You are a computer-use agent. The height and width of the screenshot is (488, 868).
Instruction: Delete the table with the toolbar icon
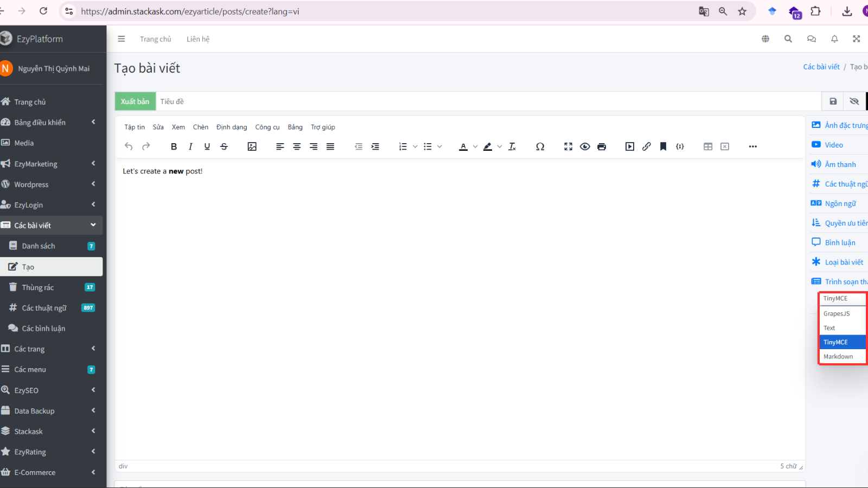[x=725, y=146]
